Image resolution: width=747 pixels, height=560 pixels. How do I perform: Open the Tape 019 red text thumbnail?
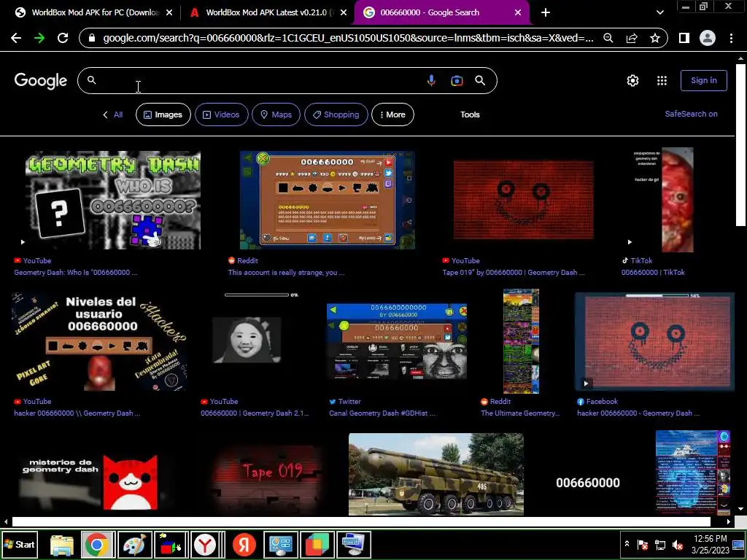(x=268, y=479)
